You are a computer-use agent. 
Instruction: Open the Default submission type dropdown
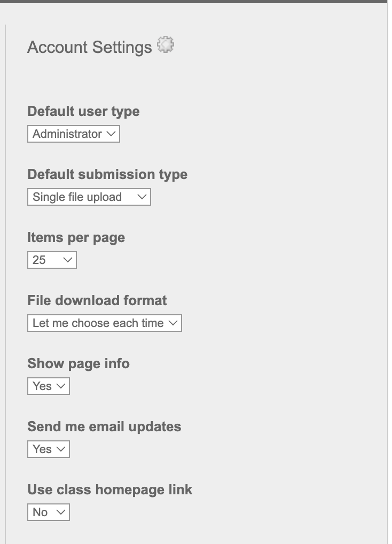pyautogui.click(x=89, y=197)
